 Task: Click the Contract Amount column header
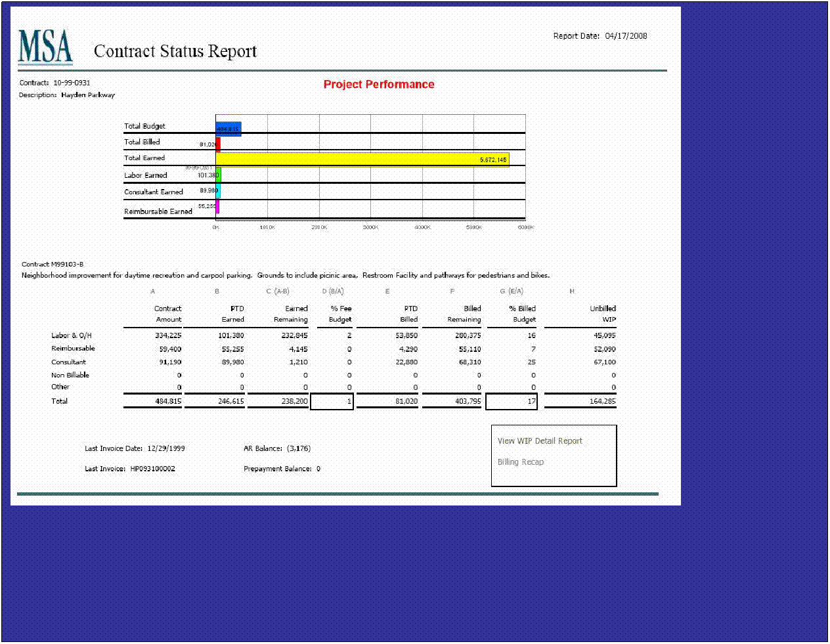coord(168,314)
